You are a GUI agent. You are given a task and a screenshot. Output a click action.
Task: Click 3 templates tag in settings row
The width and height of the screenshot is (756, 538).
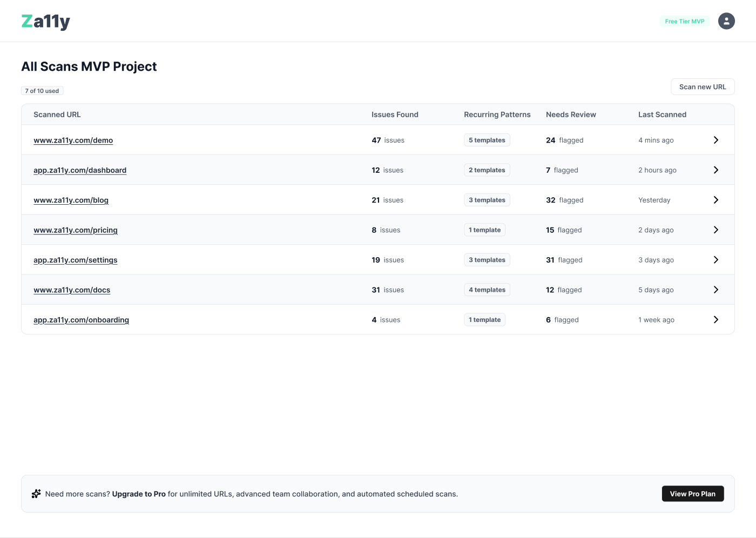point(487,260)
